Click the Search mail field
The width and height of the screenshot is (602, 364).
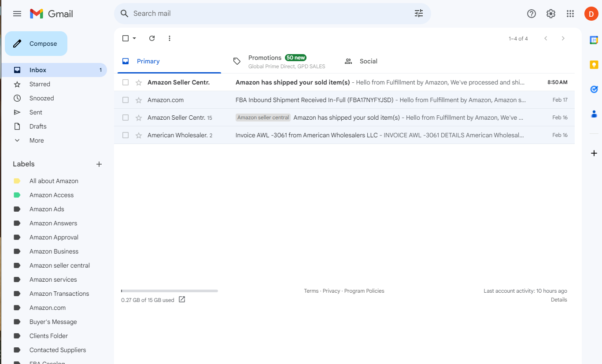[272, 14]
